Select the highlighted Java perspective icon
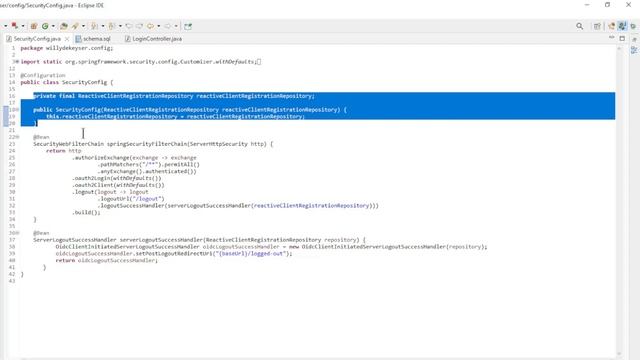The height and width of the screenshot is (360, 640). pyautogui.click(x=622, y=26)
